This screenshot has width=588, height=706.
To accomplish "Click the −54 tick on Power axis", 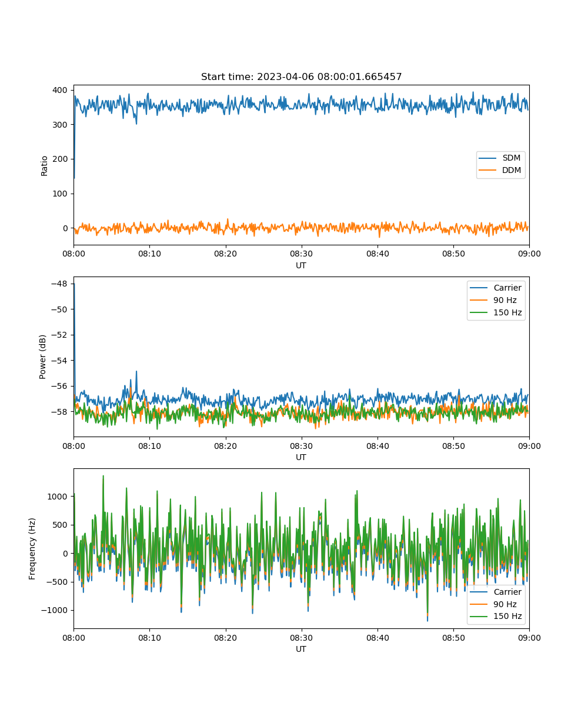I will pos(61,360).
